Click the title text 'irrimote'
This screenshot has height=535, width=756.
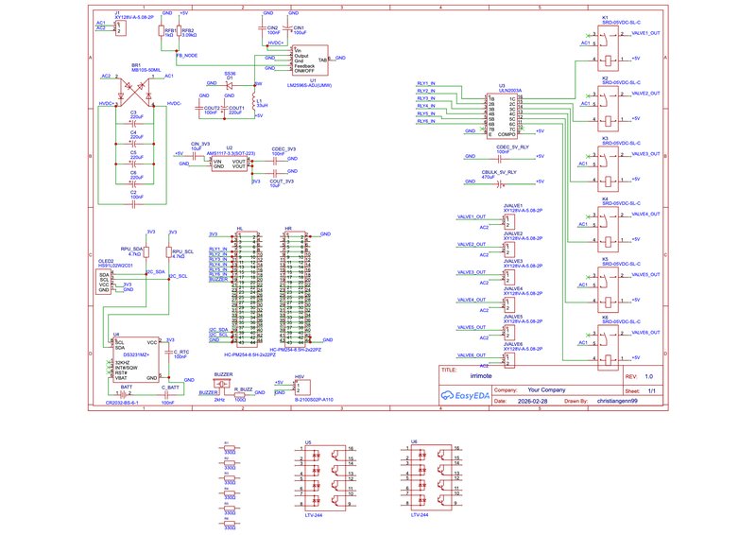[x=481, y=376]
